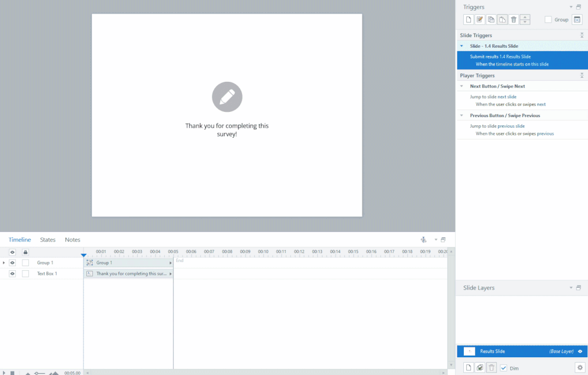The height and width of the screenshot is (375, 588).
Task: Copy the selected trigger
Action: (491, 19)
